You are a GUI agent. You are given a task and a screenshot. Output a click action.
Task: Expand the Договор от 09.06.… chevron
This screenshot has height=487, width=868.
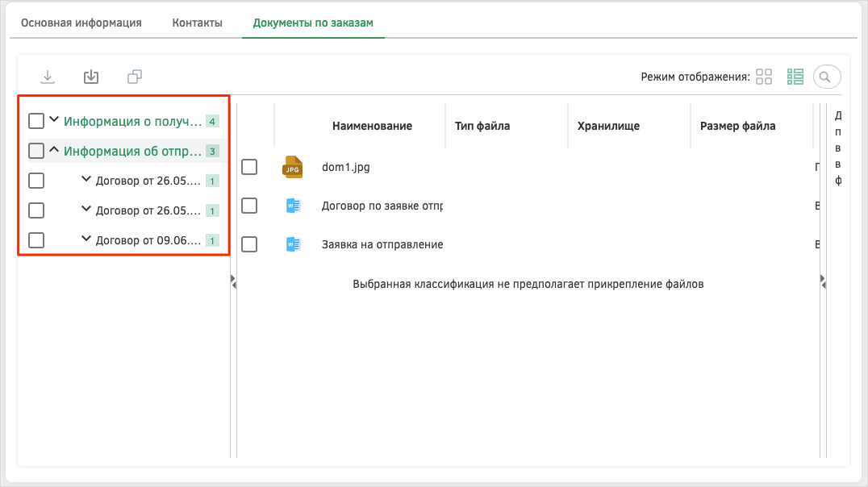pos(86,239)
